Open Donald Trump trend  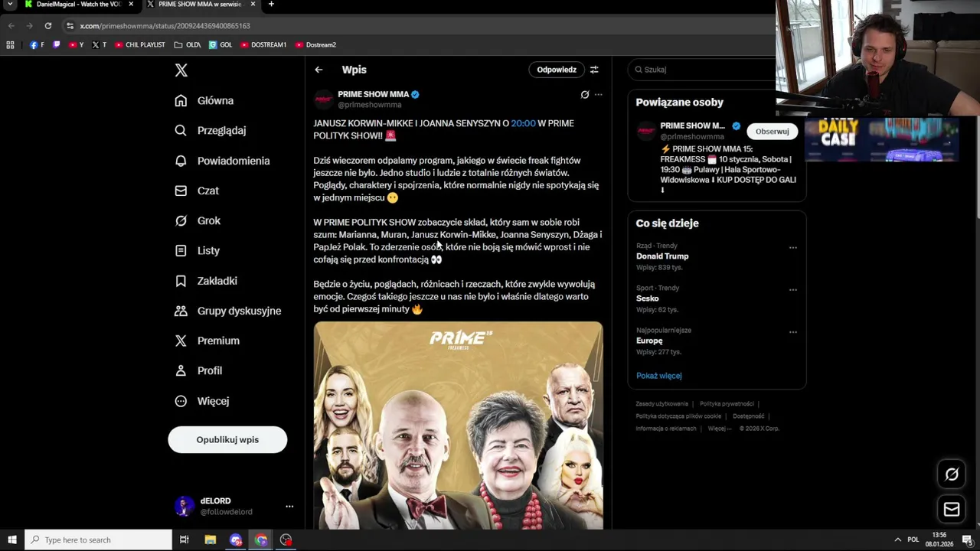pos(662,256)
